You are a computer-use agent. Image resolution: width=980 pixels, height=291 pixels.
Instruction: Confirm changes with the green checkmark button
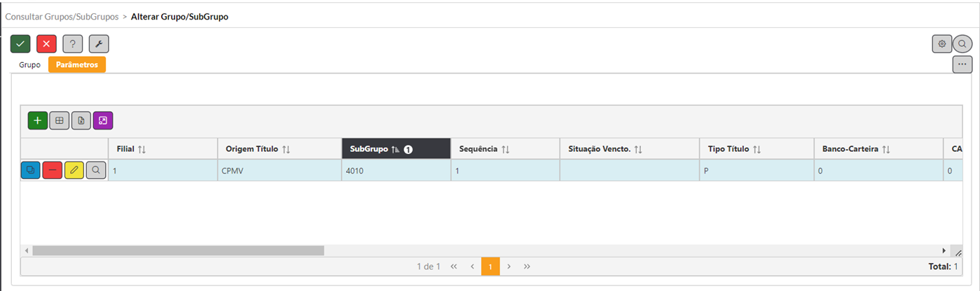20,44
